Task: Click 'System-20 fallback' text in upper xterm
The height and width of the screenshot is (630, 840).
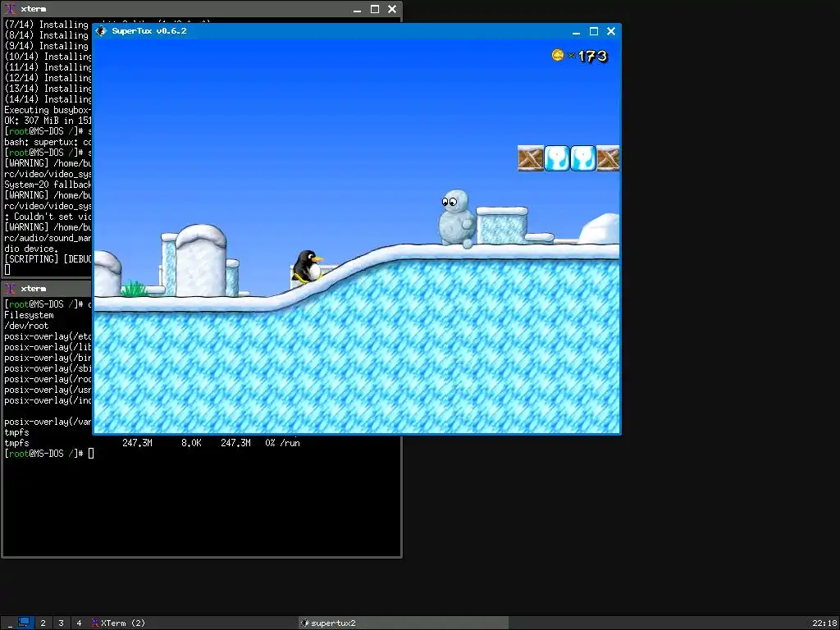Action: [48, 185]
